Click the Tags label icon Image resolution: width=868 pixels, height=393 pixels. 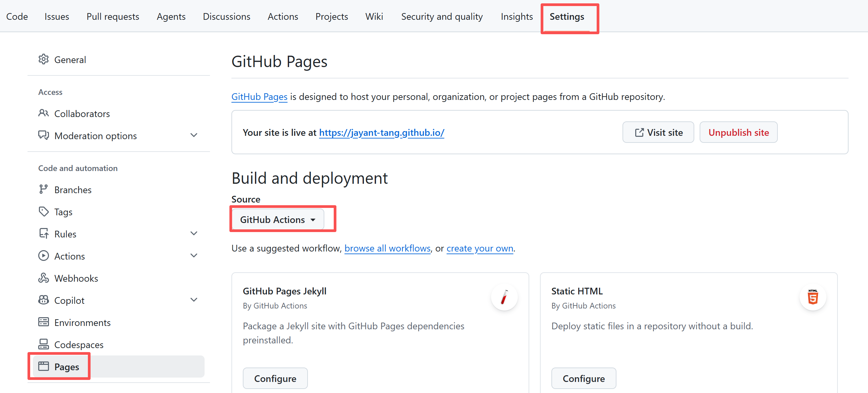pos(44,212)
